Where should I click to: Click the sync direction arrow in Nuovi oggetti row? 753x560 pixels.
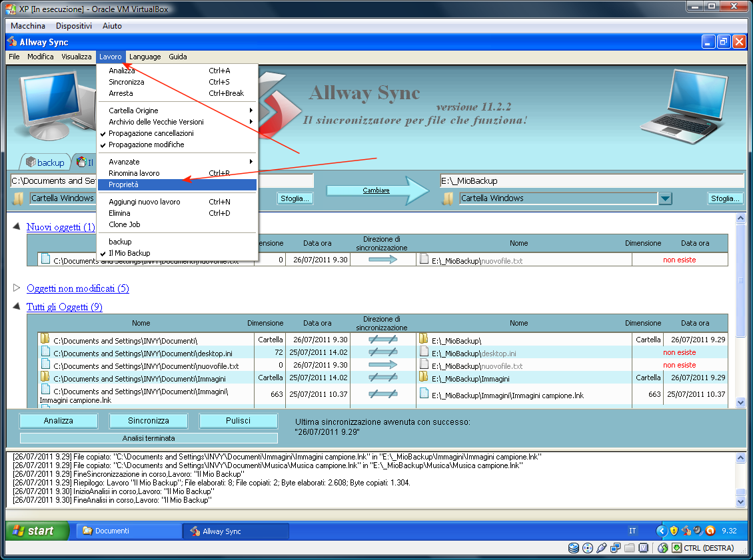click(382, 260)
